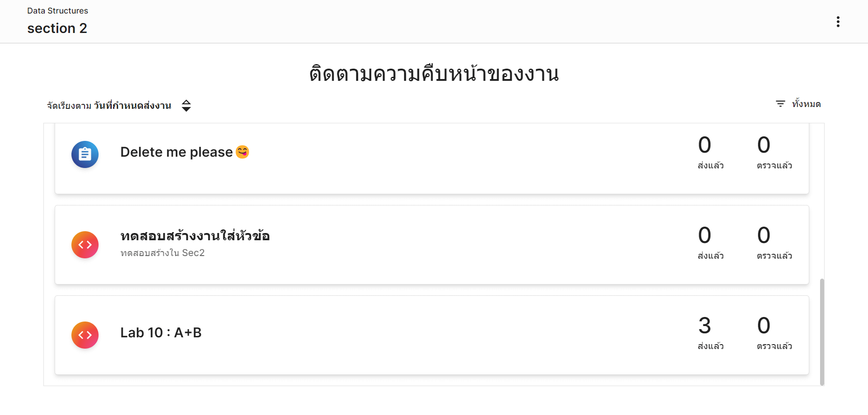The width and height of the screenshot is (868, 415).
Task: Click the ตรวจแล้ว count for ทดสอบสร้างงานใส่หัวข้อ
Action: coord(764,235)
